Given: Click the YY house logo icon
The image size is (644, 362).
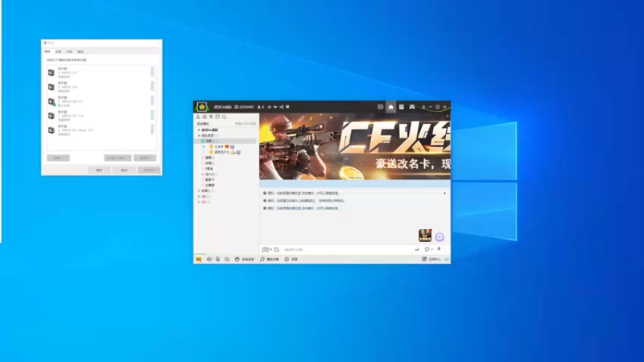Looking at the screenshot, I should 202,107.
